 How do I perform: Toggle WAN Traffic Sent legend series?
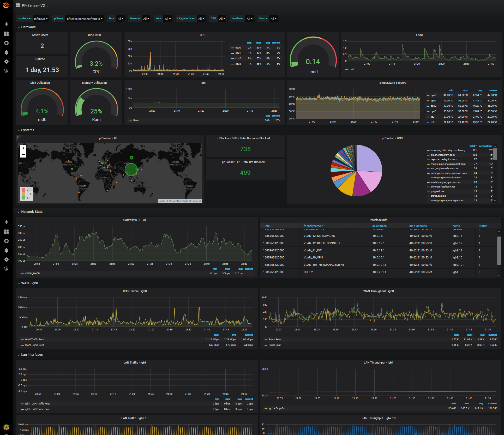pyautogui.click(x=34, y=345)
